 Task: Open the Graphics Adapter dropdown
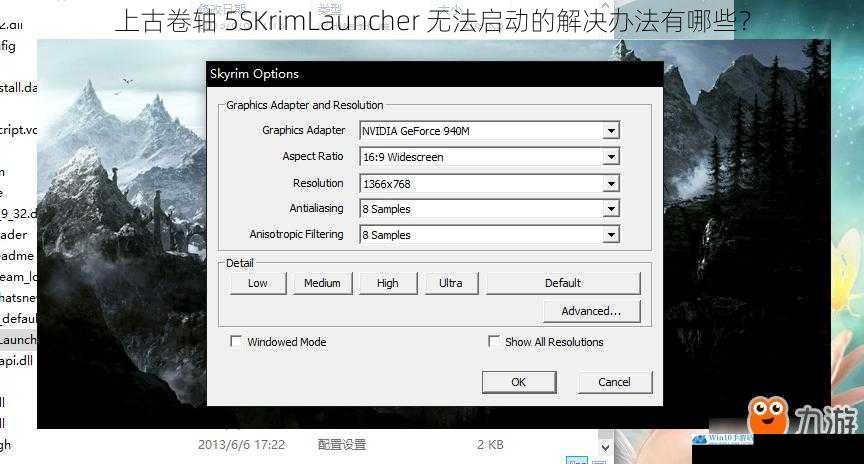[489, 131]
